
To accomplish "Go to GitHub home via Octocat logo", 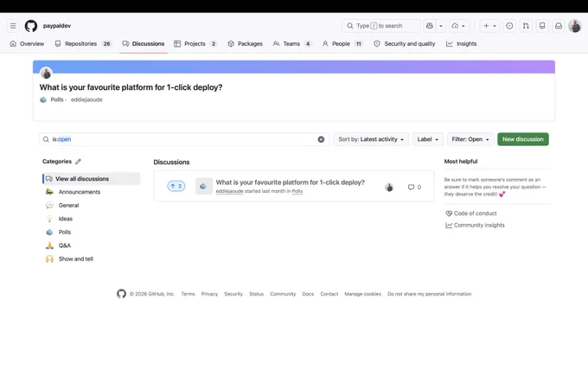I will click(31, 26).
